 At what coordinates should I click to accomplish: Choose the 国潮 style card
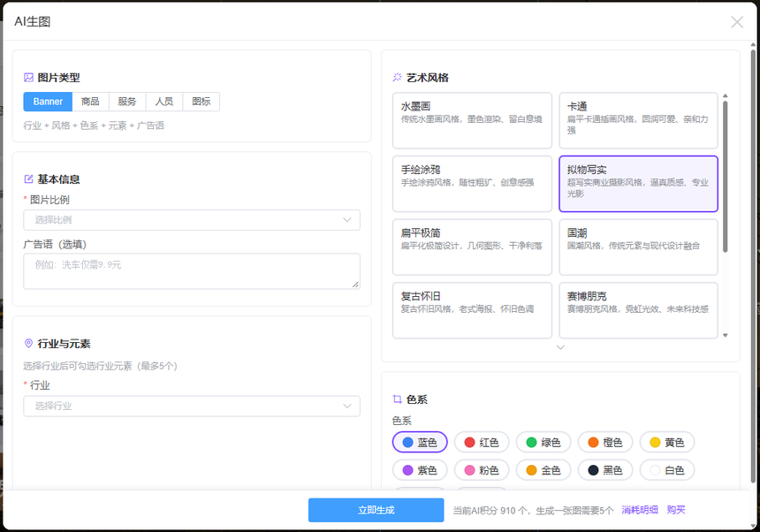pos(638,247)
